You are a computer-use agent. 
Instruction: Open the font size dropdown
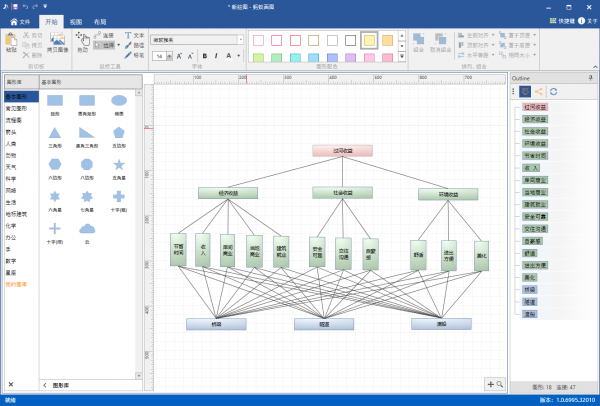(170, 57)
